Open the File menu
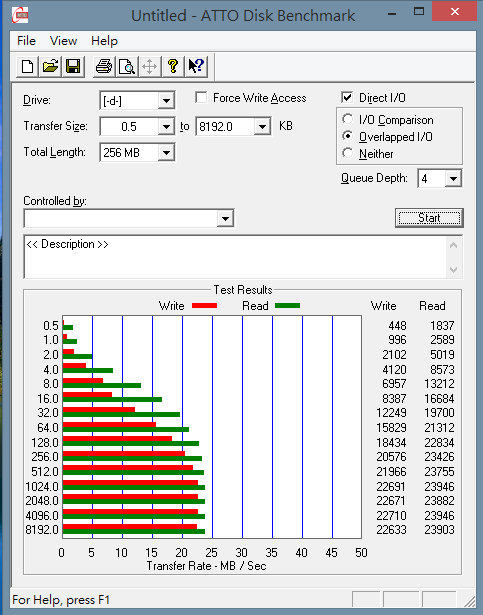483x615 pixels. [x=26, y=41]
